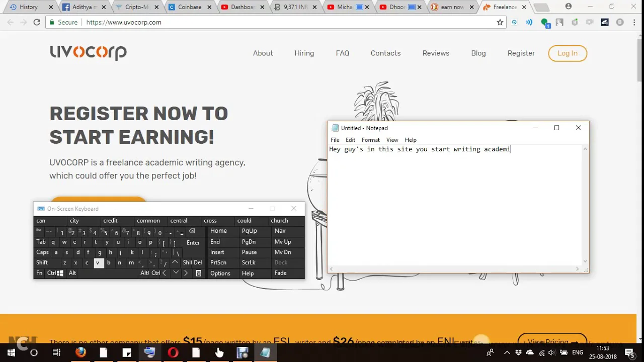Show hidden system tray icons
Image resolution: width=644 pixels, height=362 pixels.
pos(507,352)
